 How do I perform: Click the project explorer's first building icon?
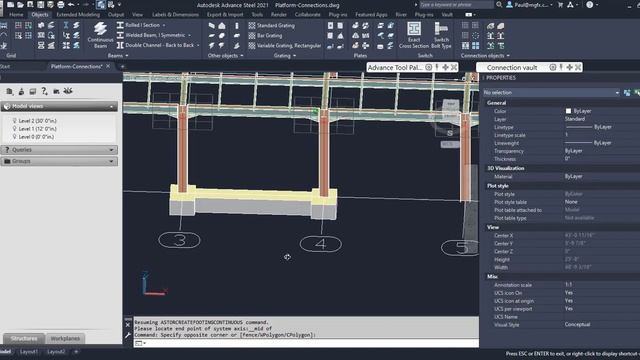(x=9, y=91)
